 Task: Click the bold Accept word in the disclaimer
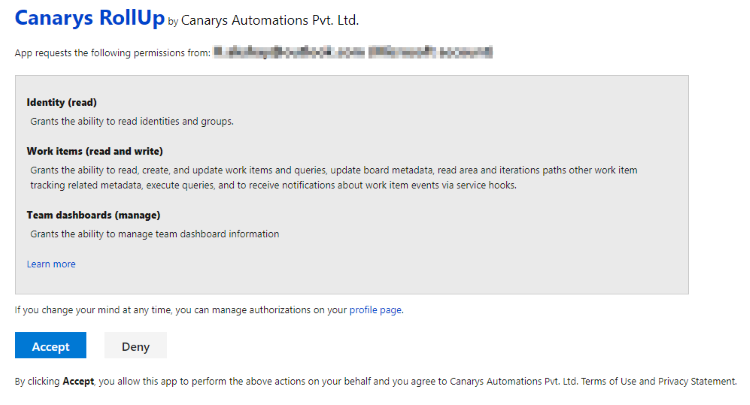click(78, 381)
